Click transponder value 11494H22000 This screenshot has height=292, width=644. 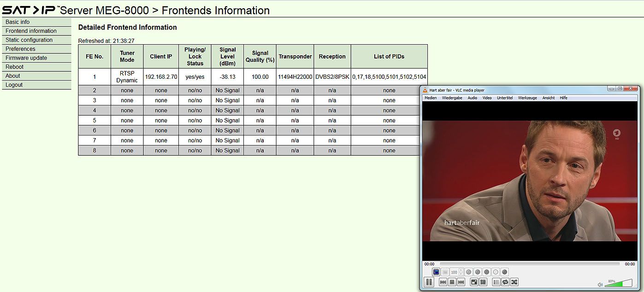click(x=295, y=77)
